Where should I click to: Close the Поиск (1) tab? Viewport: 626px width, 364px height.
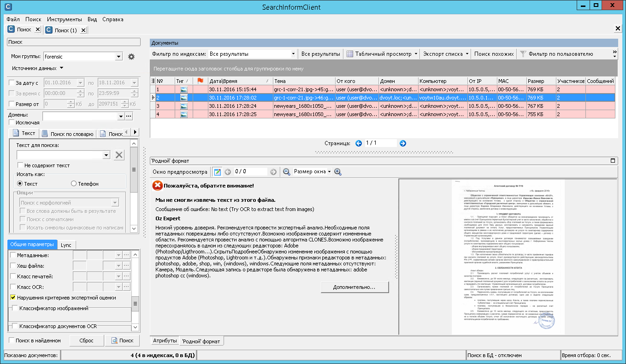83,30
